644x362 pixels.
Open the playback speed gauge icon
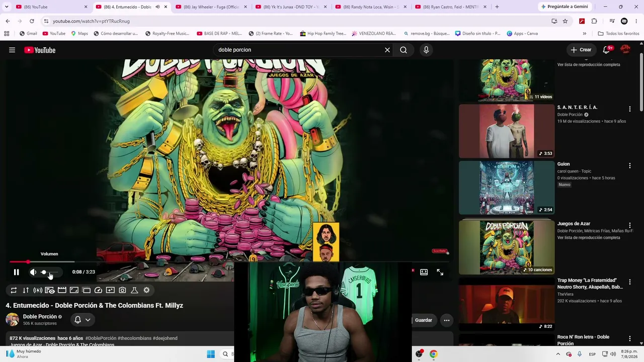pos(98,290)
